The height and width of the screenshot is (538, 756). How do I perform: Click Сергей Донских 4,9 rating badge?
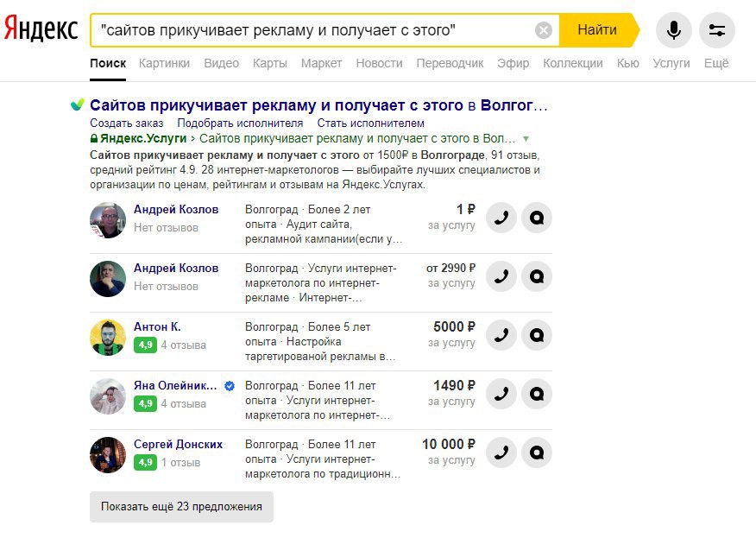tap(146, 462)
